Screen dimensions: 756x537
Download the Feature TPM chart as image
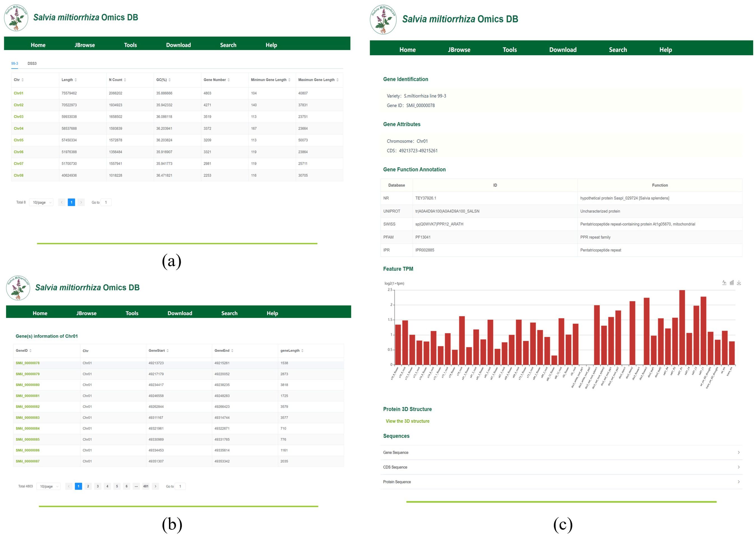739,283
